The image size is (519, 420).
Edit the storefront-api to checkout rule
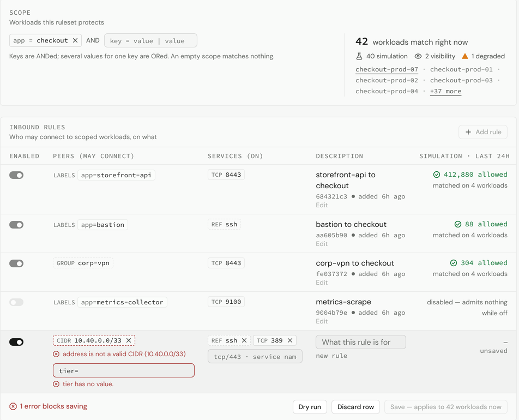tap(322, 205)
